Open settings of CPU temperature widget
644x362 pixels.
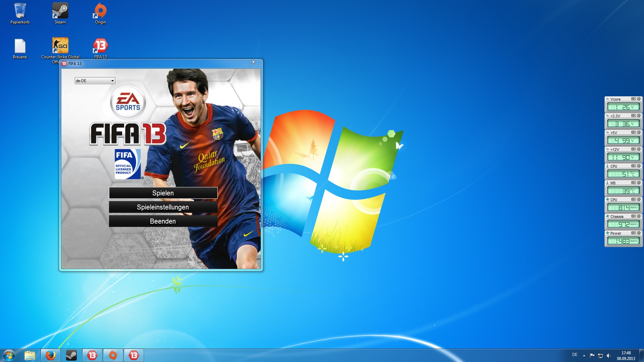tap(633, 166)
